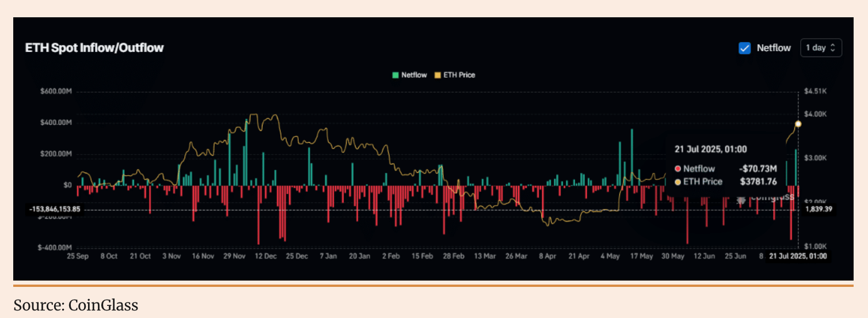The width and height of the screenshot is (868, 318).
Task: Hide the ETH Price series via legend text
Action: click(x=459, y=75)
